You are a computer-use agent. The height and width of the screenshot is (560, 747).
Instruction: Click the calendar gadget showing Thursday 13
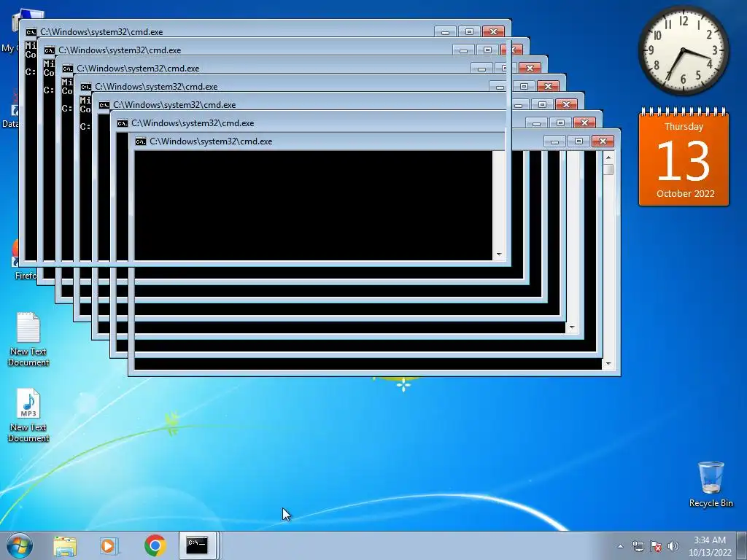coord(684,157)
